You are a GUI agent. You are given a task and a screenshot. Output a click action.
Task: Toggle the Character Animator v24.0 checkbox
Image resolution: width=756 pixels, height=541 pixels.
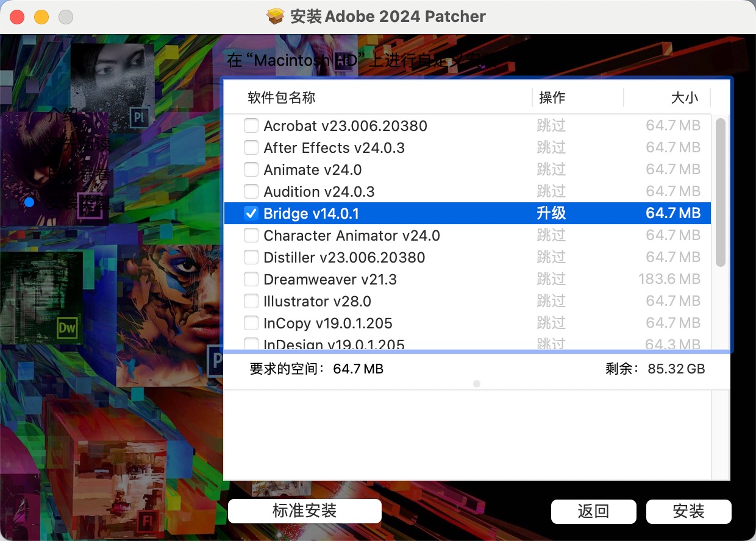[251, 236]
